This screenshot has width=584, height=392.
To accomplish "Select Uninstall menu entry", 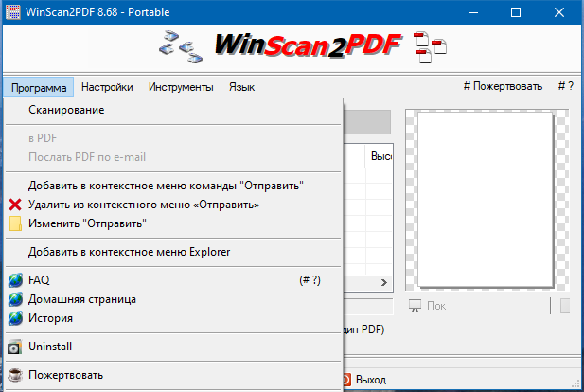I will (x=174, y=347).
